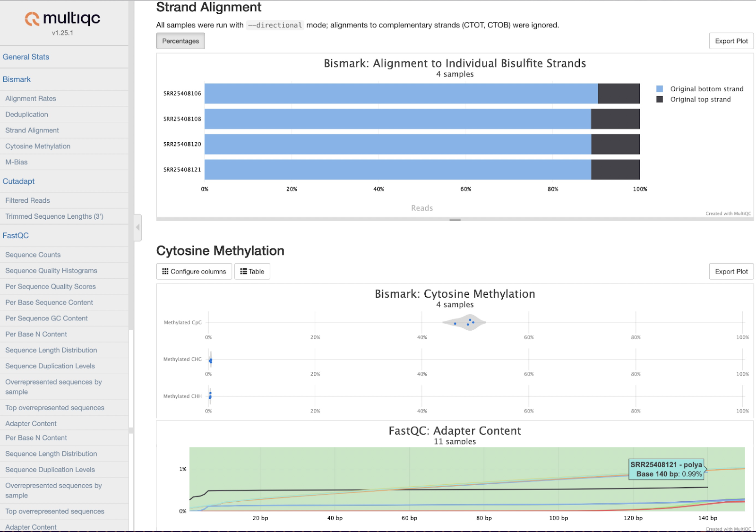The width and height of the screenshot is (756, 532).
Task: Toggle Original bottom strand legend swatch
Action: click(660, 89)
